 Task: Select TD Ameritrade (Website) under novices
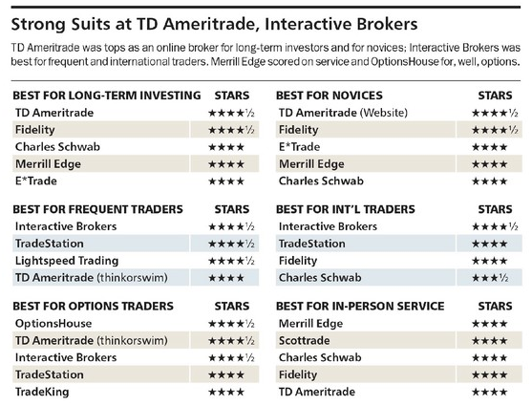(343, 113)
